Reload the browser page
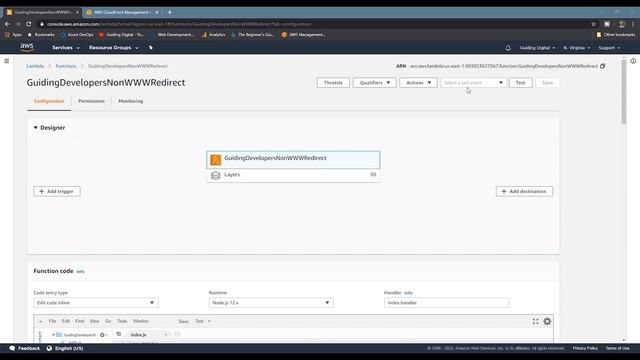Viewport: 640px width, 360px height. click(29, 24)
